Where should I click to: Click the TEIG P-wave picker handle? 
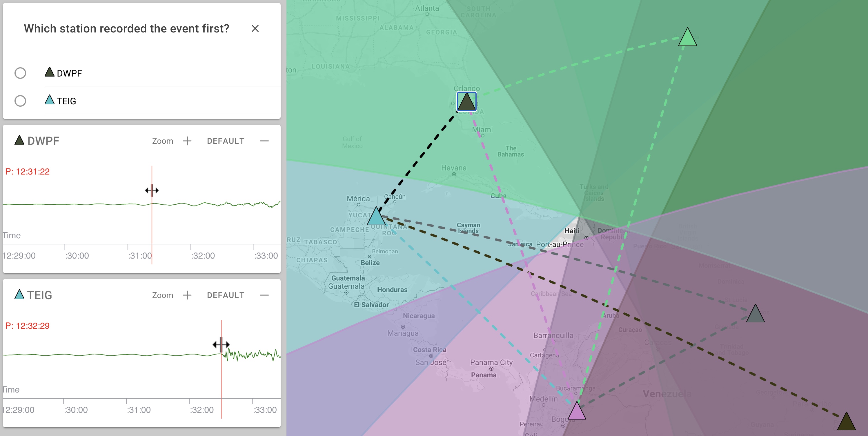pos(221,344)
